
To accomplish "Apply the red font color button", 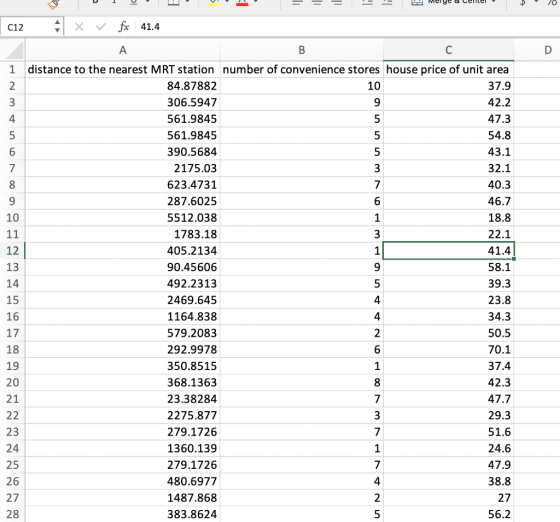I will 242,2.
